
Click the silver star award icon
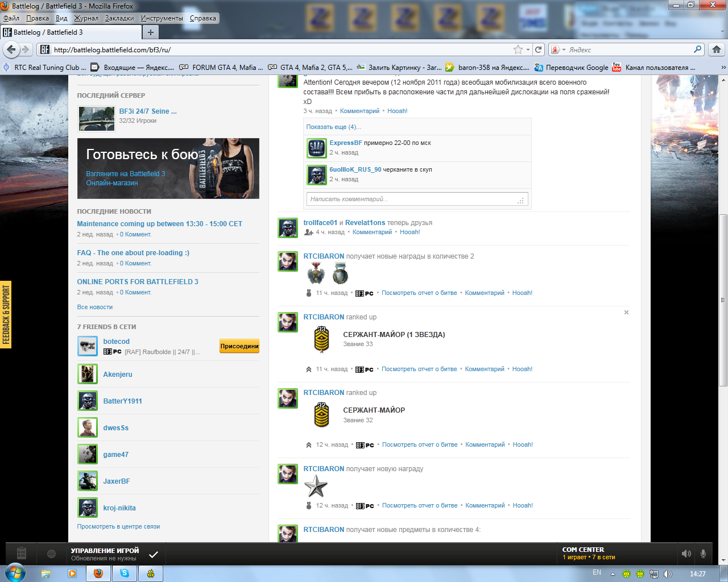tap(316, 486)
